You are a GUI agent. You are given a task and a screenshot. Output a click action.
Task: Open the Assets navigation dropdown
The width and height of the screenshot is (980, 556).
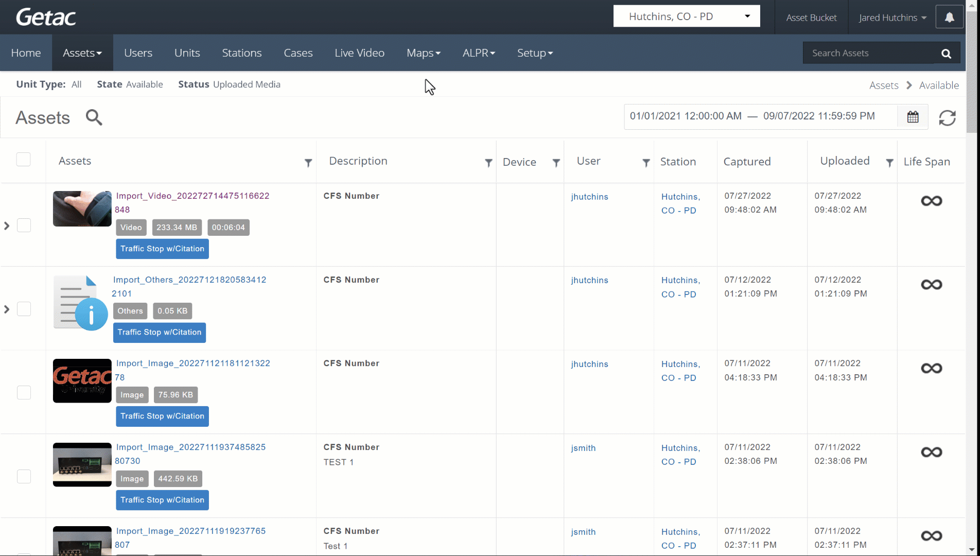pyautogui.click(x=82, y=53)
